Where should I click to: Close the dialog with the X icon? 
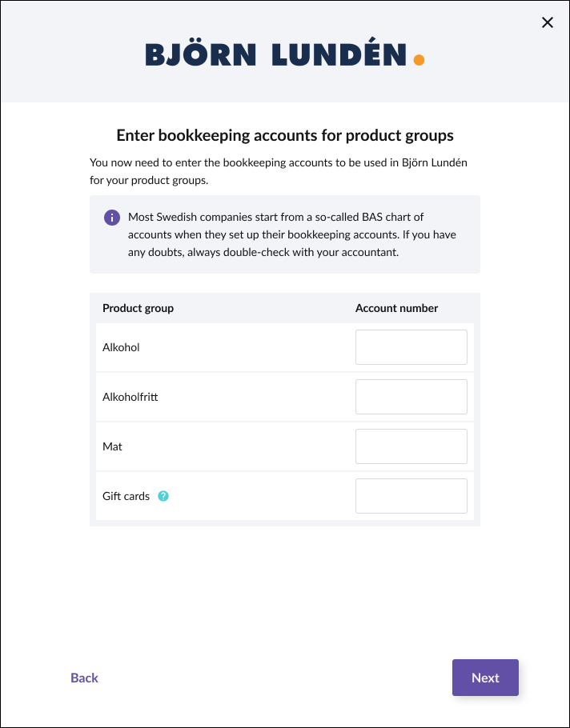click(548, 22)
